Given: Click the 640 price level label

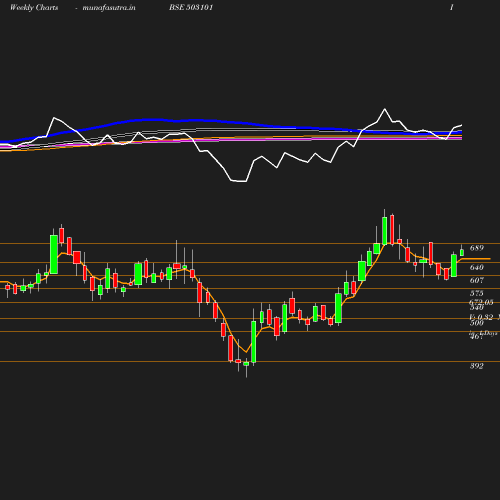Looking at the screenshot, I should pos(476,267).
